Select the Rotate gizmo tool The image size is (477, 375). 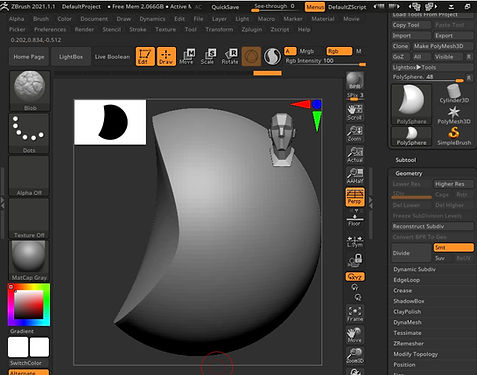point(230,56)
